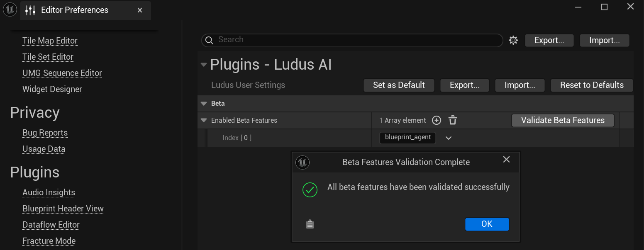Collapse the Plugins - Ludus AI section
Screen dimensions: 644x250
point(203,64)
